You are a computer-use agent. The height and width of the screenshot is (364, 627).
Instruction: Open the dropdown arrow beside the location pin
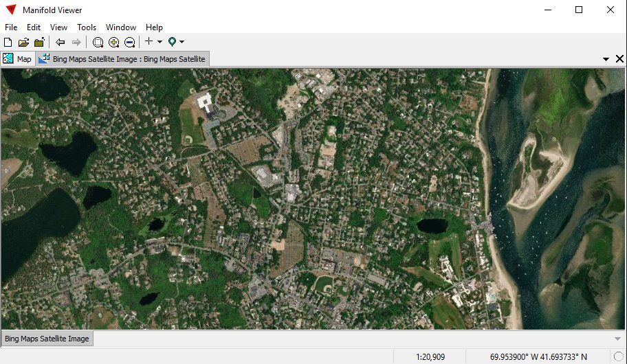coord(182,43)
